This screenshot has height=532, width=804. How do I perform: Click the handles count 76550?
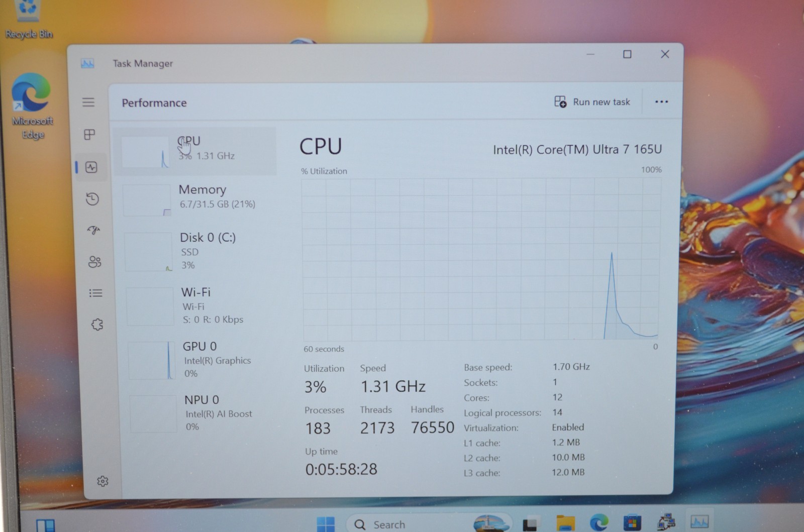[433, 428]
